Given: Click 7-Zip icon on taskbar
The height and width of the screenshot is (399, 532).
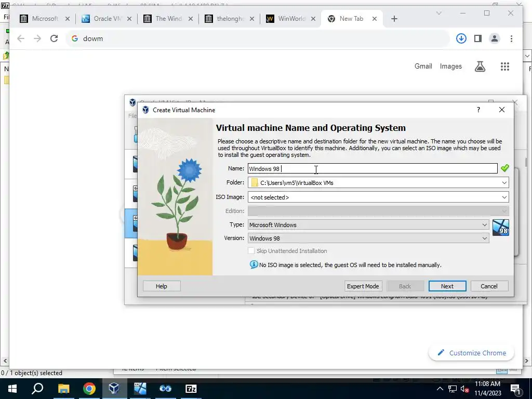Looking at the screenshot, I should (191, 389).
